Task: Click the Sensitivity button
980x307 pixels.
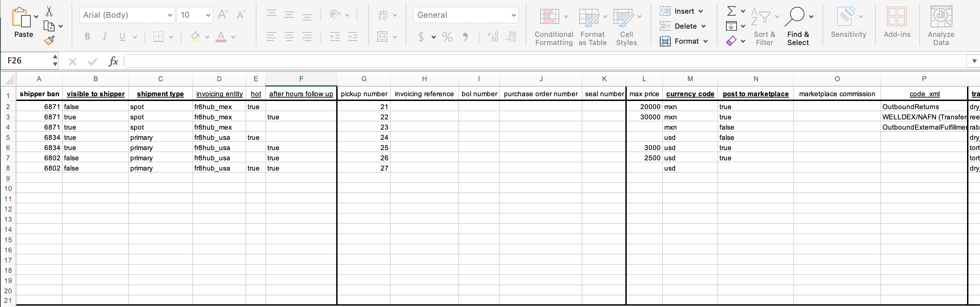Action: pos(848,23)
